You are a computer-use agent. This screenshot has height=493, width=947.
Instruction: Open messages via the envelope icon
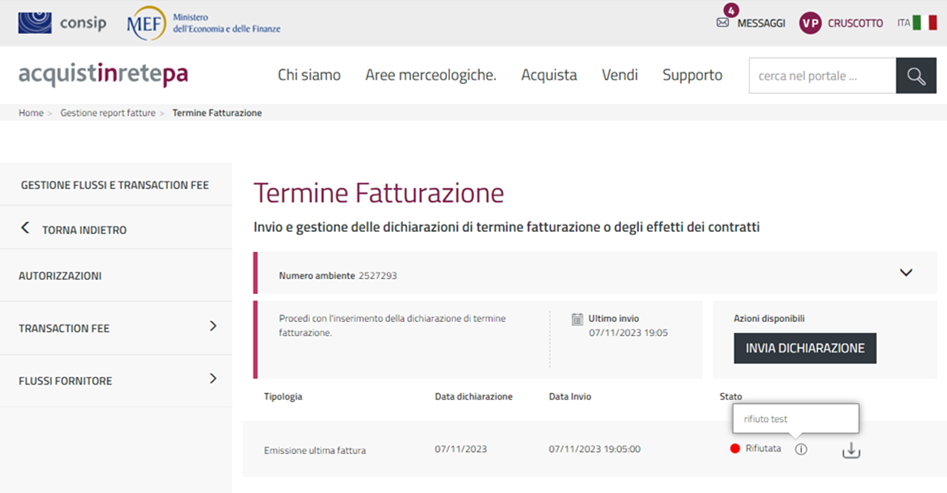[x=723, y=23]
